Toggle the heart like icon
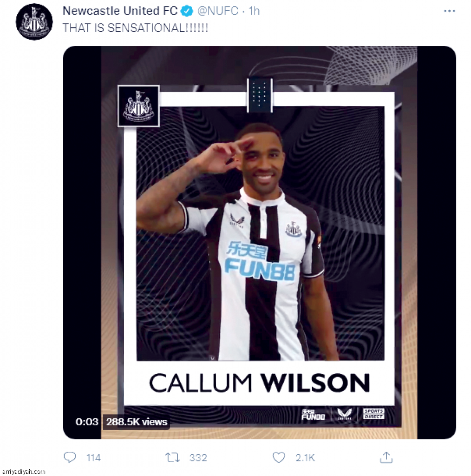This screenshot has width=471, height=476. pos(279,457)
